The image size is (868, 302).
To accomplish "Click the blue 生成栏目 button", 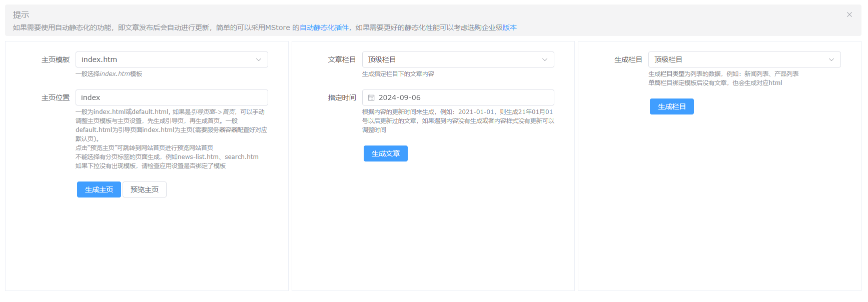I will (x=671, y=106).
